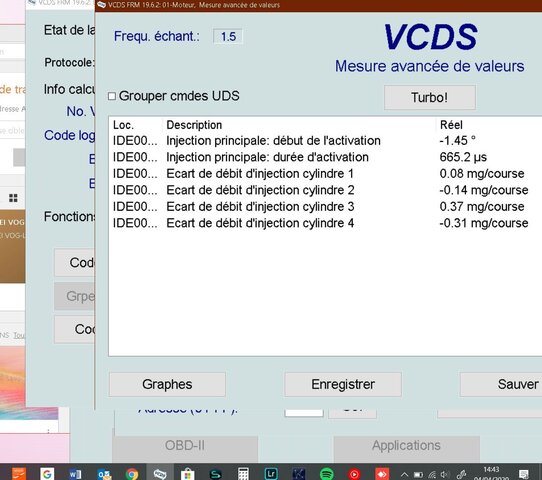Open Google Chrome from taskbar
The width and height of the screenshot is (542, 480).
(132, 474)
